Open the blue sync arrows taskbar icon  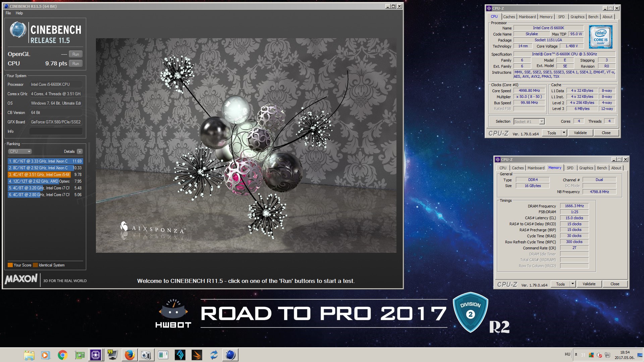[214, 355]
